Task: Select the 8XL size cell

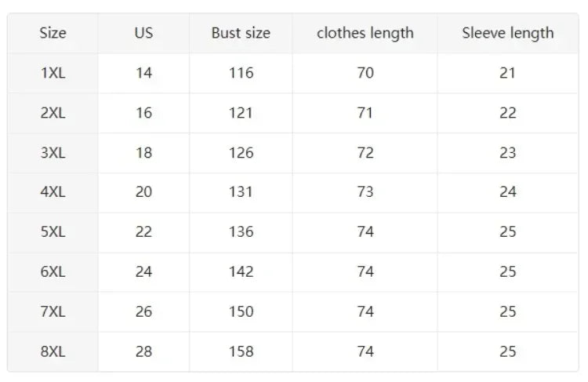Action: [53, 351]
